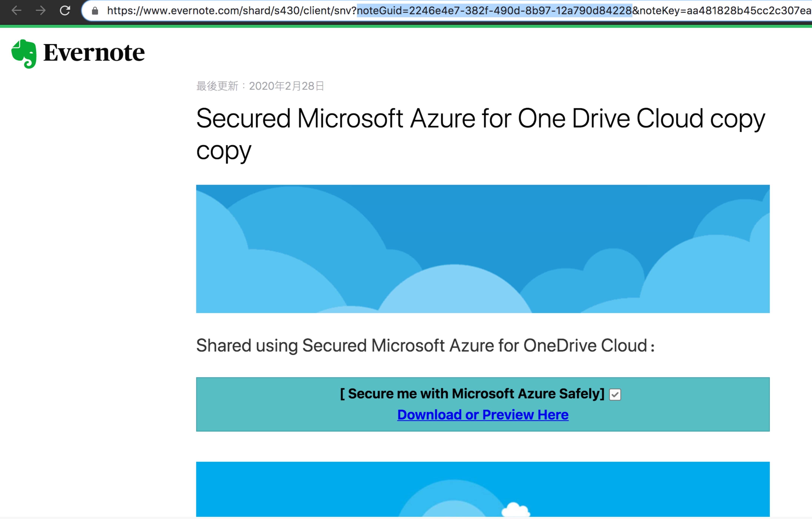View site info via the lock icon
Image resolution: width=812 pixels, height=519 pixels.
(x=95, y=11)
